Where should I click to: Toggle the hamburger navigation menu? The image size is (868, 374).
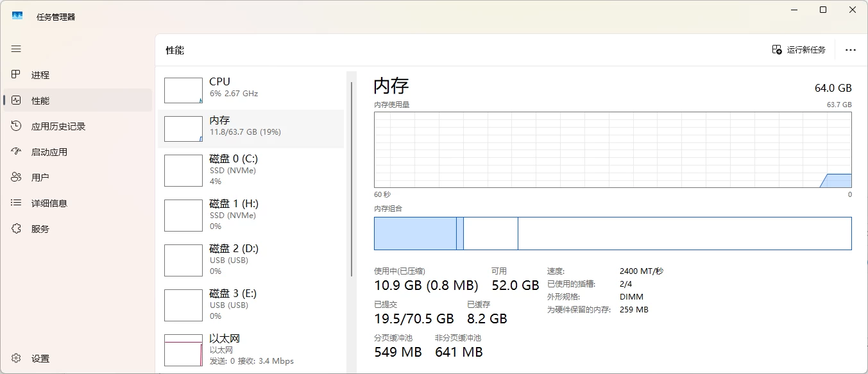coord(16,49)
